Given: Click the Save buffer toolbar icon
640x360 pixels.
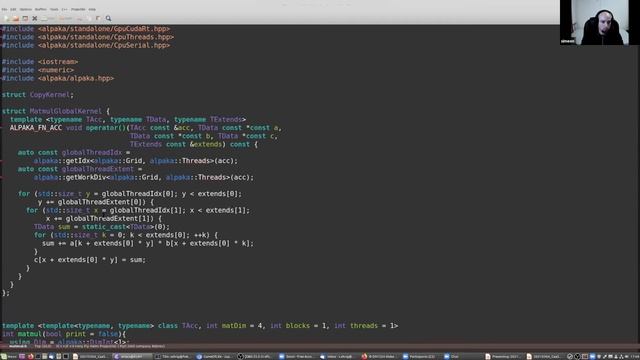Looking at the screenshot, I should tap(48, 18).
